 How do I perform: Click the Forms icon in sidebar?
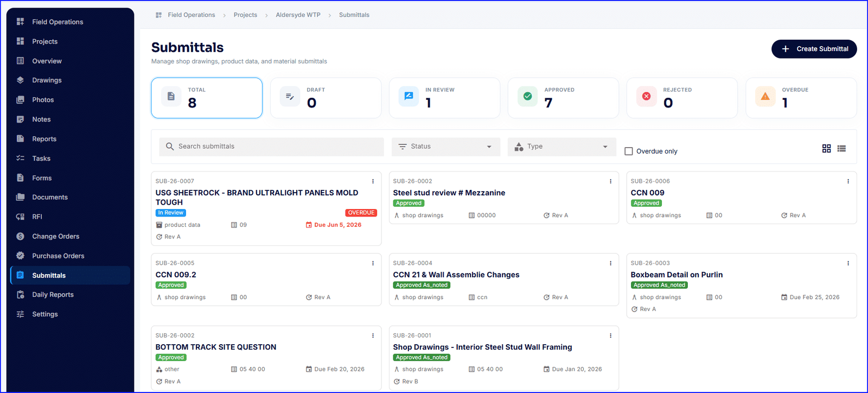pyautogui.click(x=21, y=178)
